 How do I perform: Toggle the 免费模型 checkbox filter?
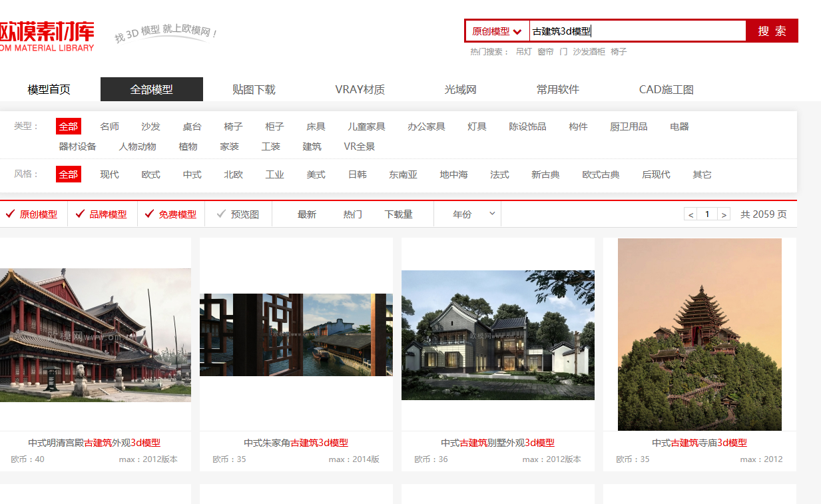(170, 214)
